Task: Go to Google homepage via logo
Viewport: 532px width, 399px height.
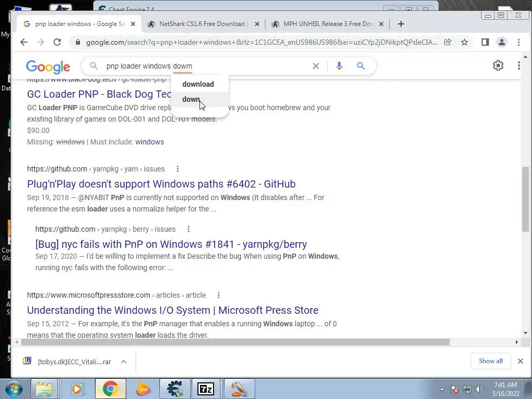Action: [48, 66]
